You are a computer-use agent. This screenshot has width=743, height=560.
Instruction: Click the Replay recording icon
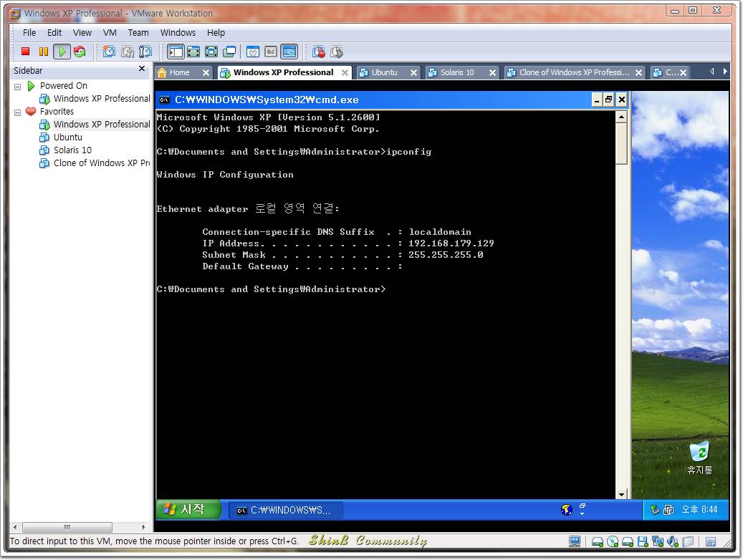[x=337, y=51]
